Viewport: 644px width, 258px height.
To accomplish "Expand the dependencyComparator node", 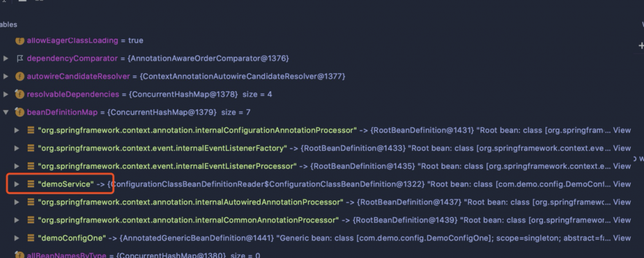I will [6, 59].
